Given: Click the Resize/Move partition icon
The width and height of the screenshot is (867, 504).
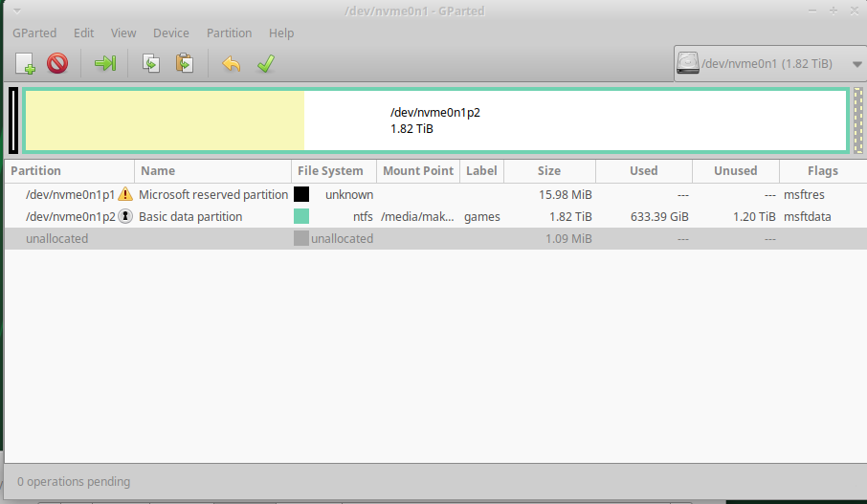Looking at the screenshot, I should click(x=105, y=63).
